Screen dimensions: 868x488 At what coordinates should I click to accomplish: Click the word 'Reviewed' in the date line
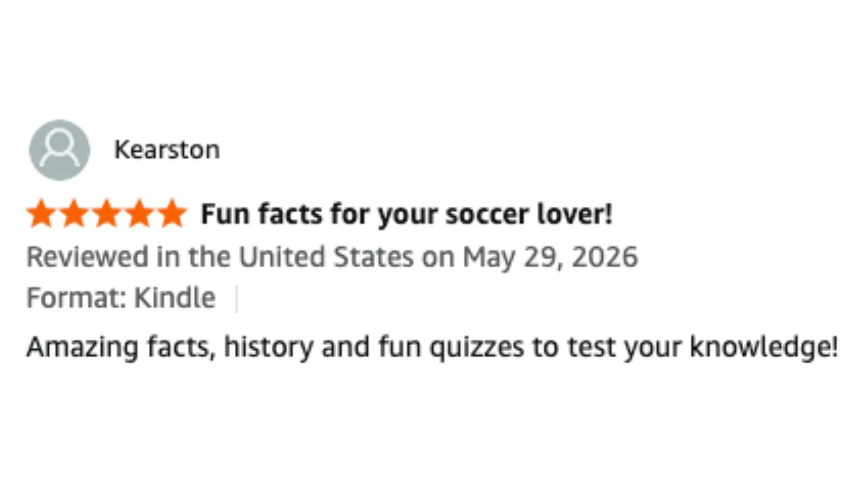coord(88,257)
